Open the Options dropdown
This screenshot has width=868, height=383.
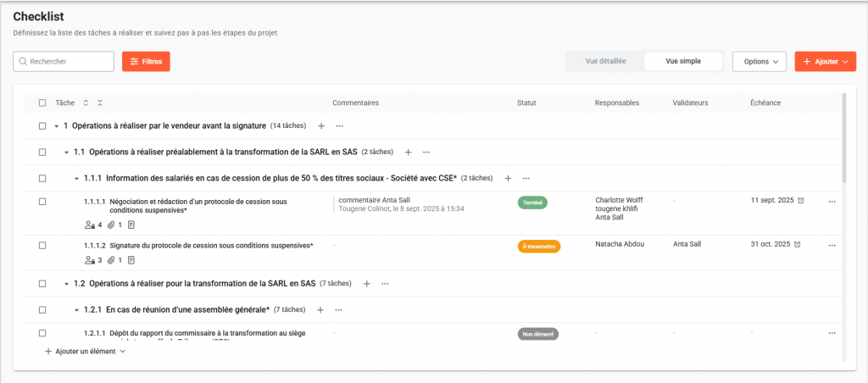coord(759,62)
